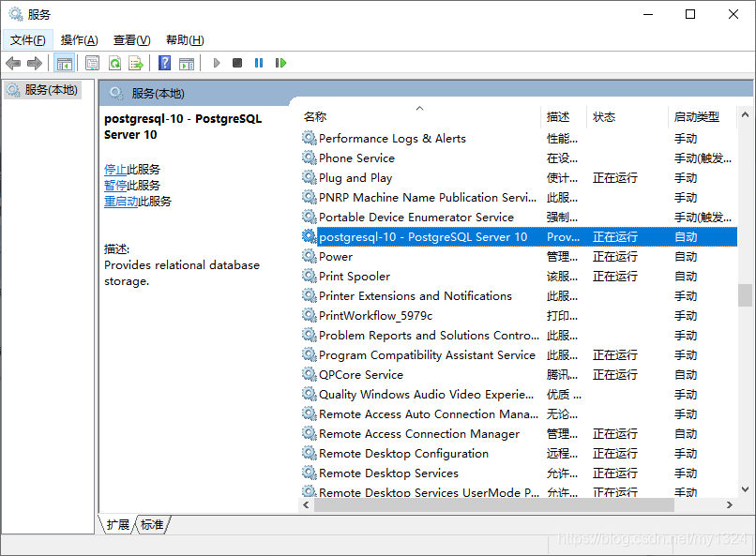
Task: Select PNRP Machine Name Publication service
Action: click(428, 198)
